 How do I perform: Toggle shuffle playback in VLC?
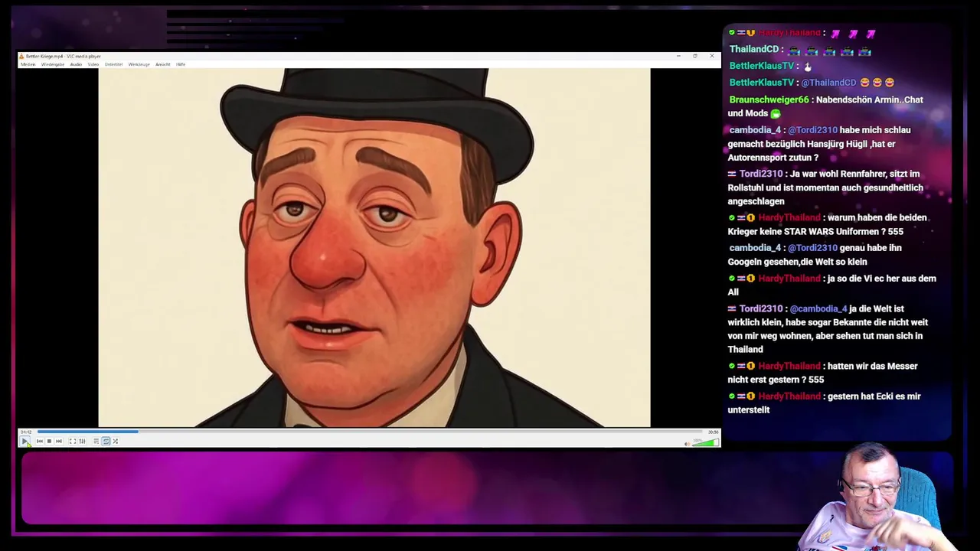pos(116,441)
